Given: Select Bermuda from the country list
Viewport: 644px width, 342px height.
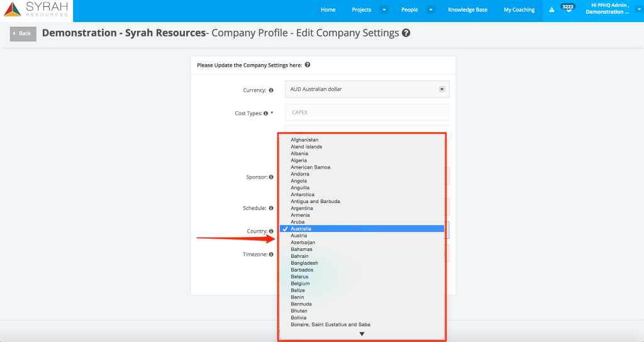Looking at the screenshot, I should coord(362,304).
